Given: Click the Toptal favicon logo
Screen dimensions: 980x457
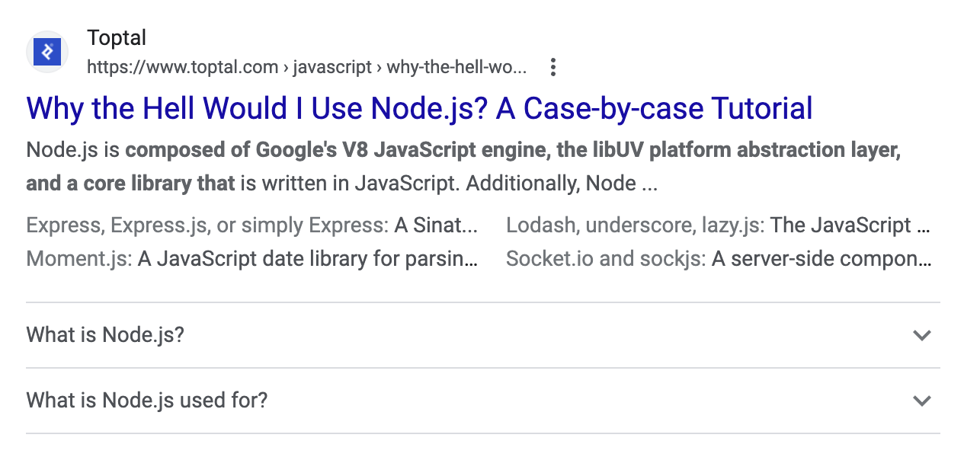Looking at the screenshot, I should (47, 52).
